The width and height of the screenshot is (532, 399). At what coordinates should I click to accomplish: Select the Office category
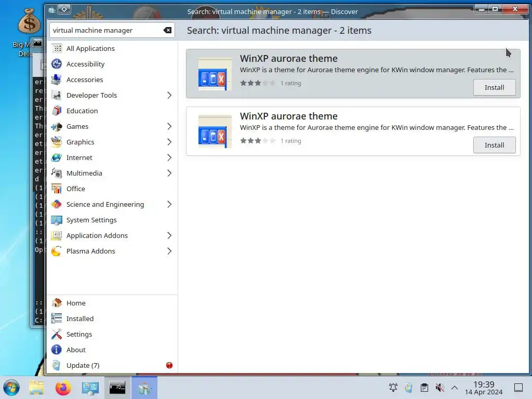pyautogui.click(x=112, y=189)
